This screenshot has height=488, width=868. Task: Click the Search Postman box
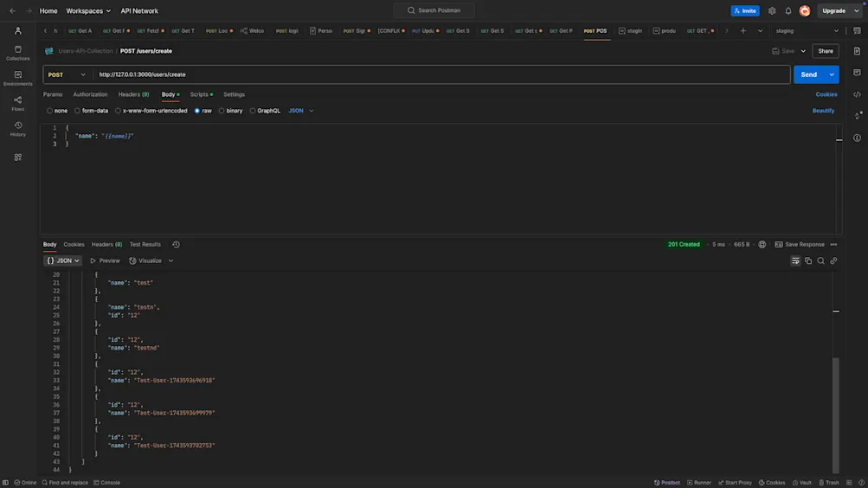point(434,10)
